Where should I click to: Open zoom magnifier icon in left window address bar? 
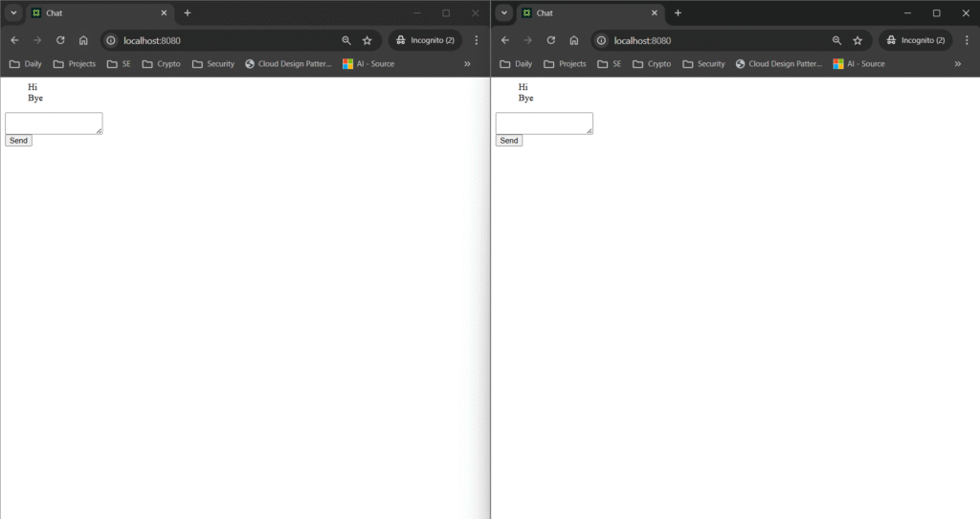click(346, 40)
